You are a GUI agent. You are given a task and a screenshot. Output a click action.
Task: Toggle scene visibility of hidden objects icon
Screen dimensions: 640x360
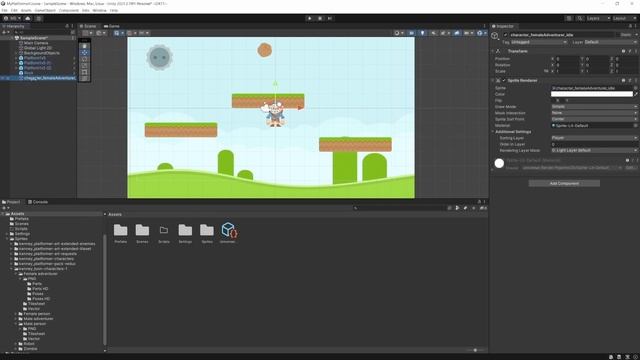[457, 33]
